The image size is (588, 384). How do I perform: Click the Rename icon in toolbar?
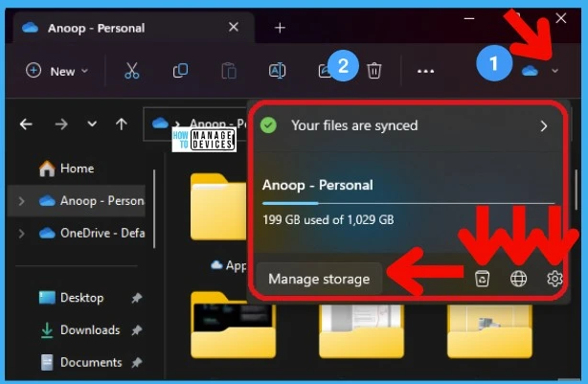(x=278, y=71)
